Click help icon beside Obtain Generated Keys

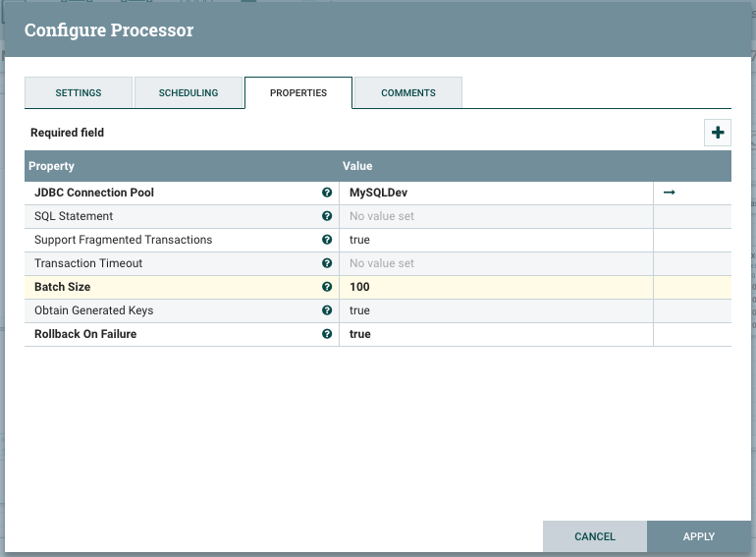coord(327,310)
